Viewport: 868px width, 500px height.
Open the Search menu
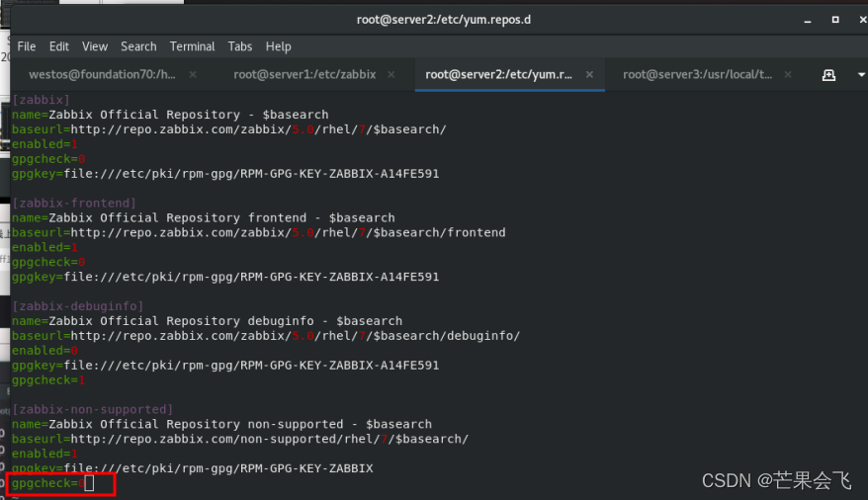138,46
